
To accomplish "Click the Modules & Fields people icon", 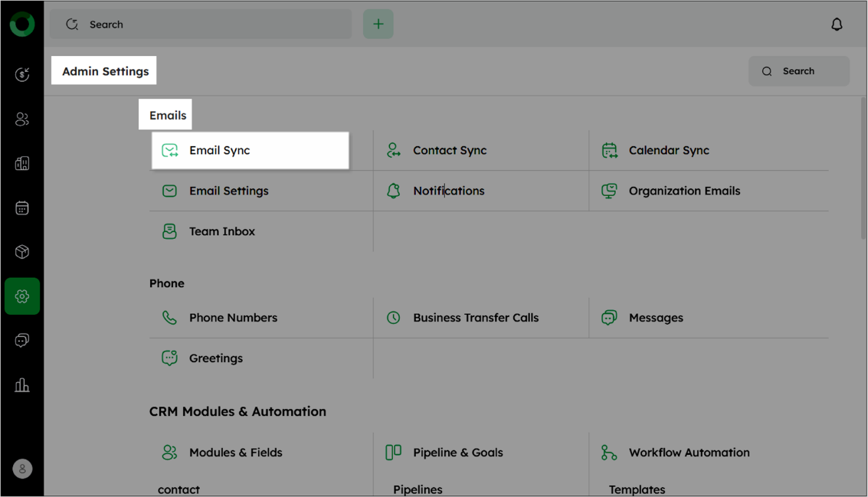I will [x=169, y=453].
